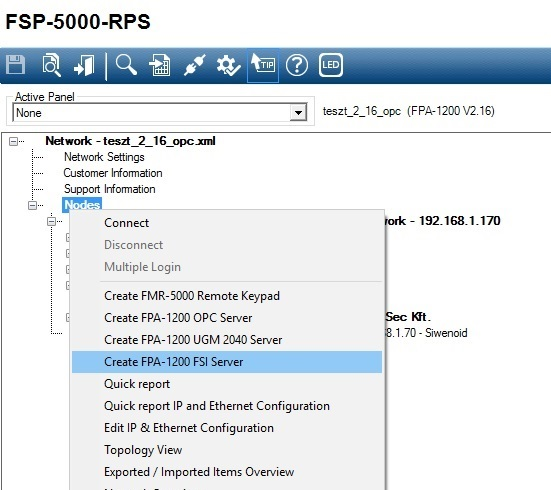Open Support Information tree item
This screenshot has width=551, height=490.
pos(109,189)
